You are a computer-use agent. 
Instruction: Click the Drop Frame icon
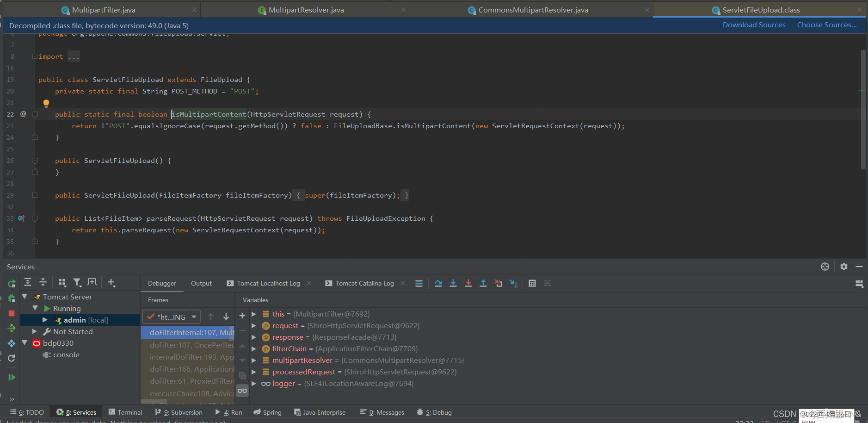pyautogui.click(x=499, y=283)
